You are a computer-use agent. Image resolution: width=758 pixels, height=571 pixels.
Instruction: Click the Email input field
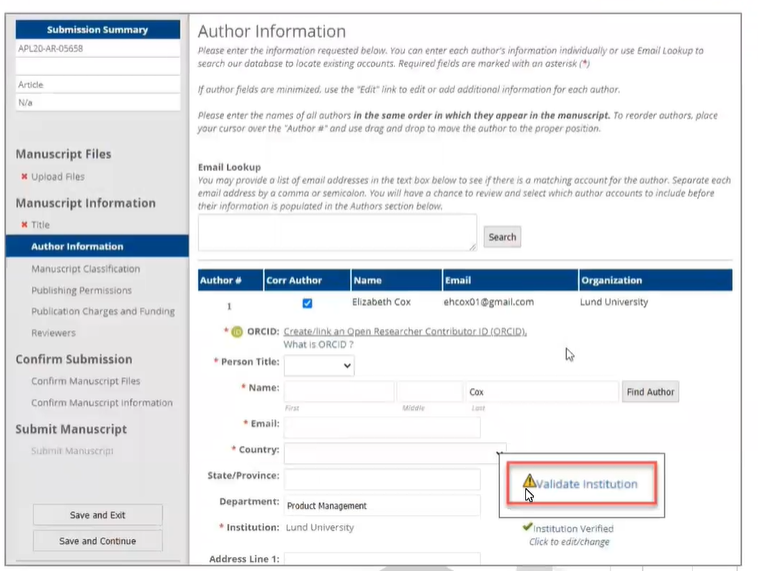click(x=382, y=427)
